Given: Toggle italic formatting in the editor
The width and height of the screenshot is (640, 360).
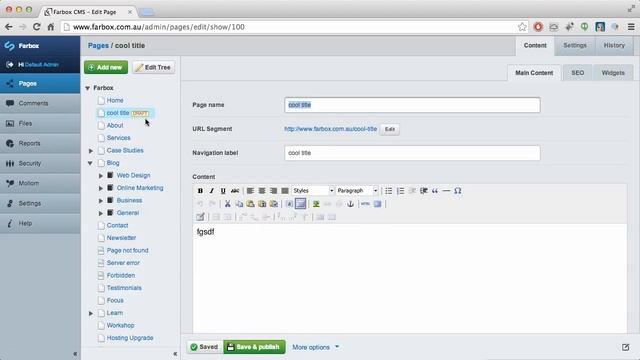Looking at the screenshot, I should pyautogui.click(x=211, y=191).
